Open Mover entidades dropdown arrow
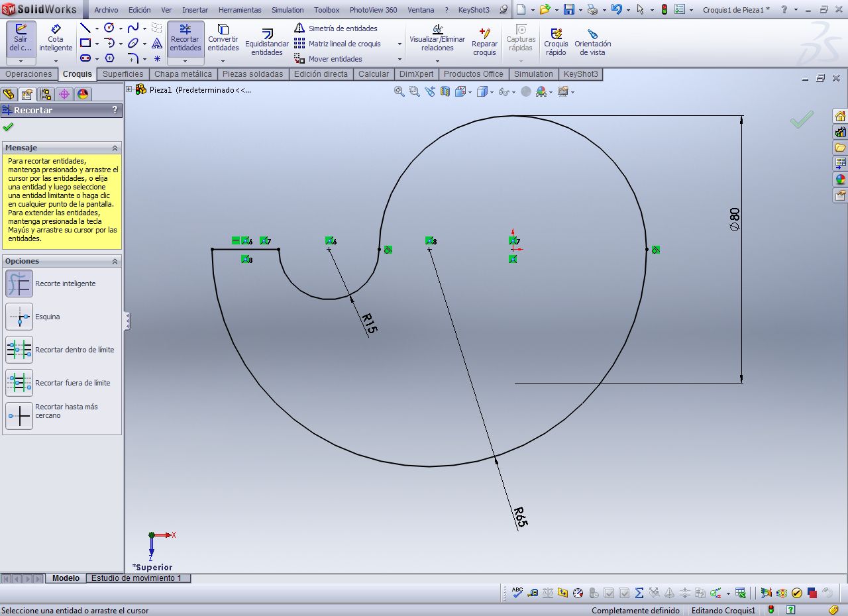This screenshot has height=616, width=848. tap(399, 59)
